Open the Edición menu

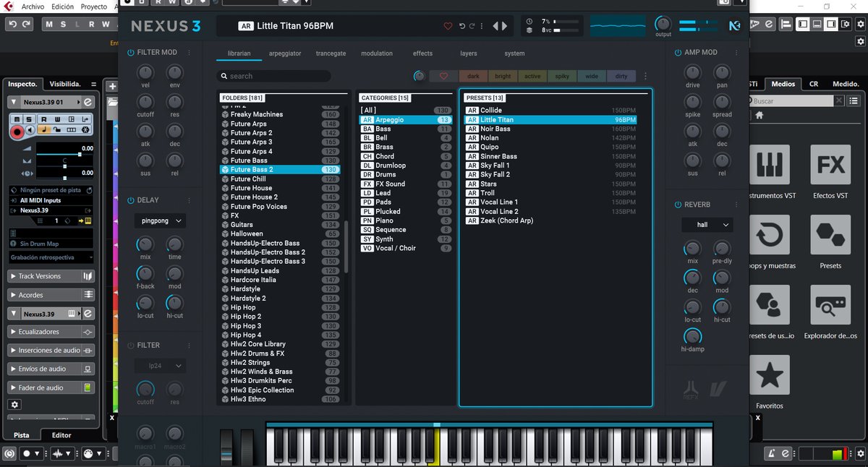pos(62,6)
